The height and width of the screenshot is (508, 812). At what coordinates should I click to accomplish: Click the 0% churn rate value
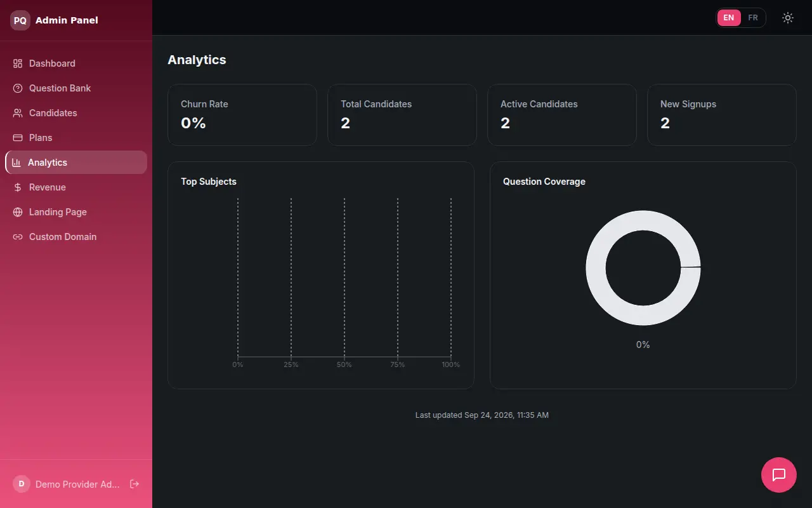193,123
